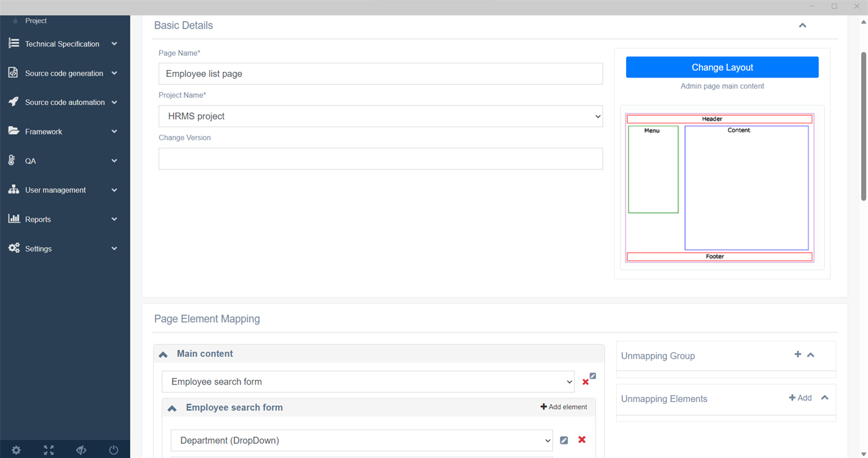Remove the Department (DropDown) element
Image resolution: width=868 pixels, height=458 pixels.
pyautogui.click(x=582, y=439)
